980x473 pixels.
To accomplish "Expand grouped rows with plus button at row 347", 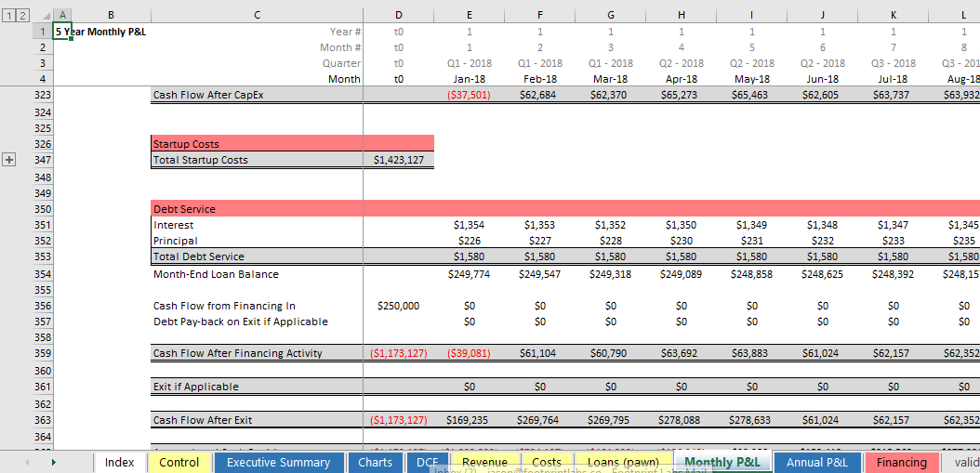I will click(x=9, y=160).
